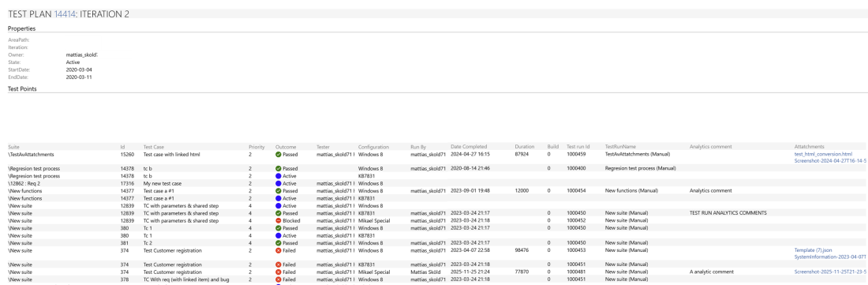
Task: Click the Active icon for Test case a #1
Action: point(279,198)
